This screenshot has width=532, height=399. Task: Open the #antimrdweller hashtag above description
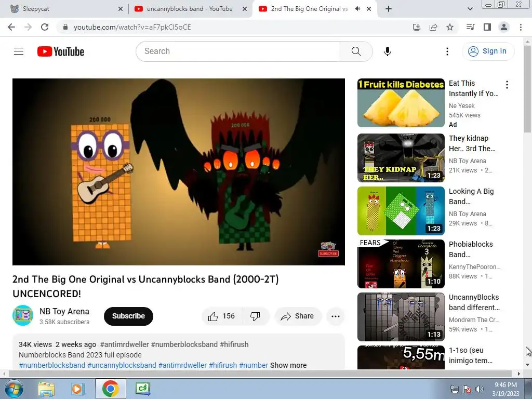pyautogui.click(x=124, y=344)
